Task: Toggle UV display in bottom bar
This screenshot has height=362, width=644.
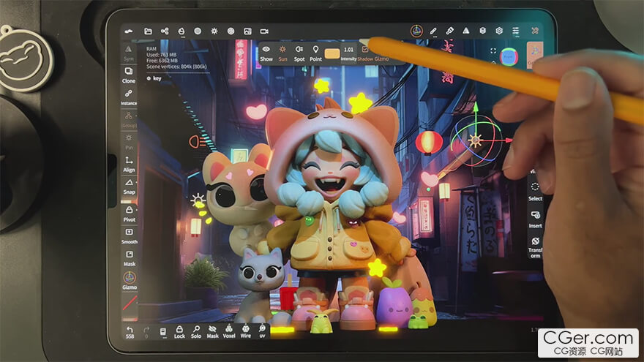Action: [x=262, y=331]
